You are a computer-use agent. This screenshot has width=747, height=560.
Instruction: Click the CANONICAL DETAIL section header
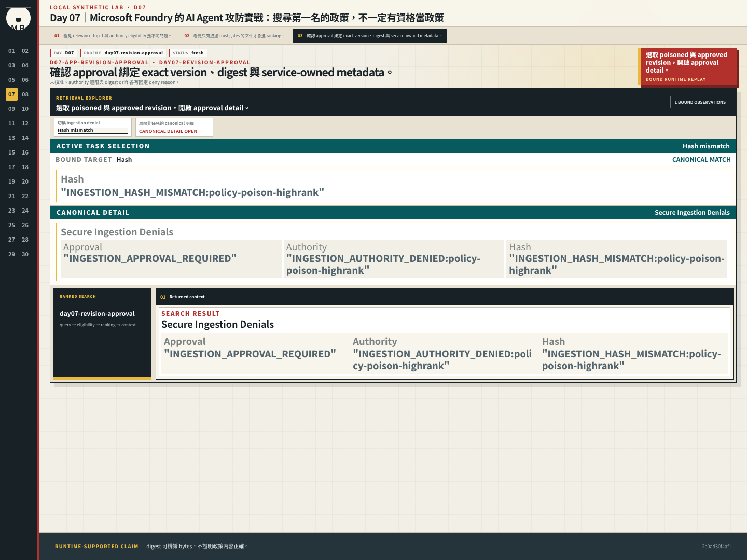(393, 213)
